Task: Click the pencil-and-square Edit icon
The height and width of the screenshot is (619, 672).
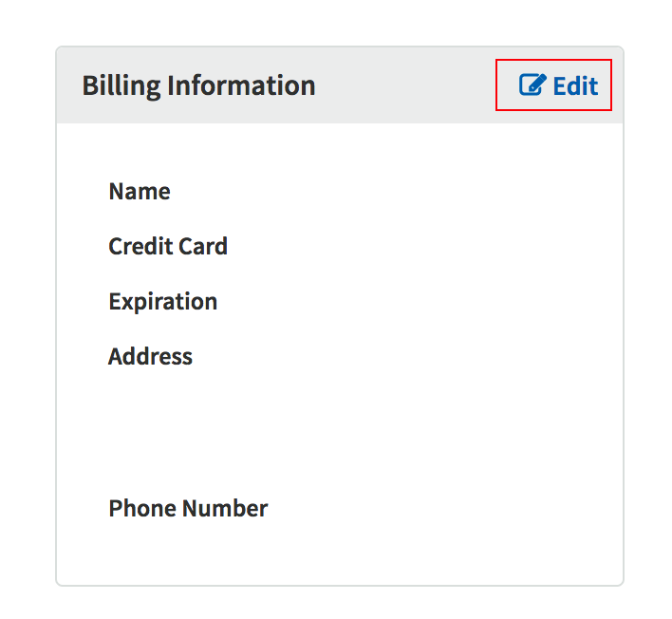Action: click(532, 85)
